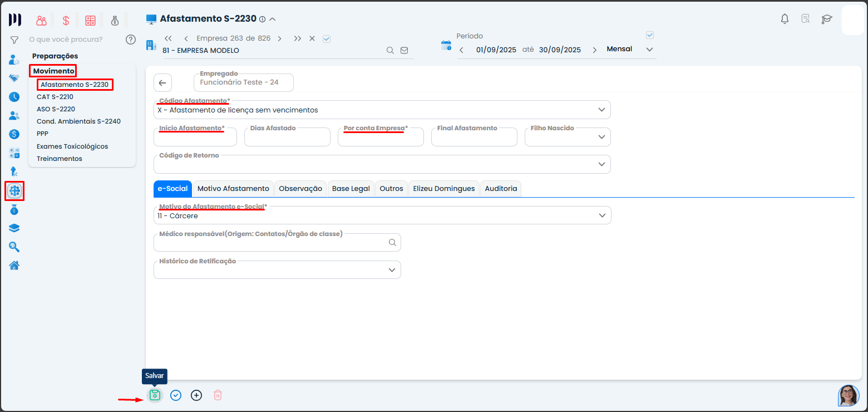
Task: Click the help question mark icon
Action: tap(131, 40)
